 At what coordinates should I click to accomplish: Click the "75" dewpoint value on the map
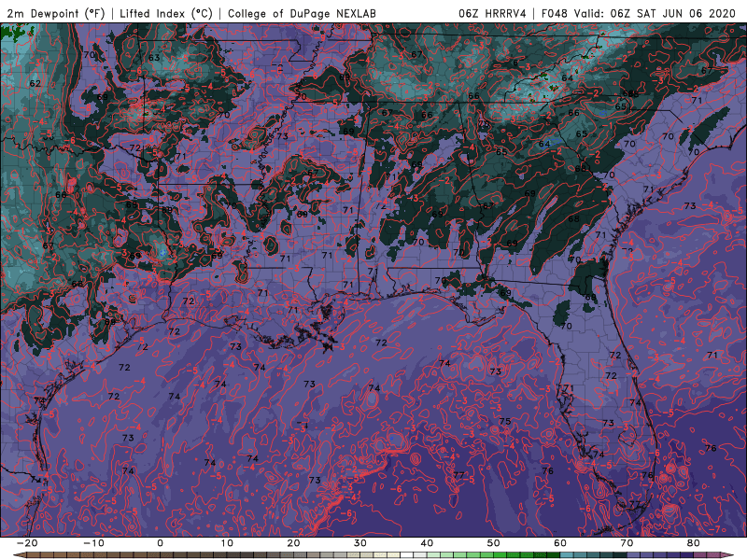505,421
